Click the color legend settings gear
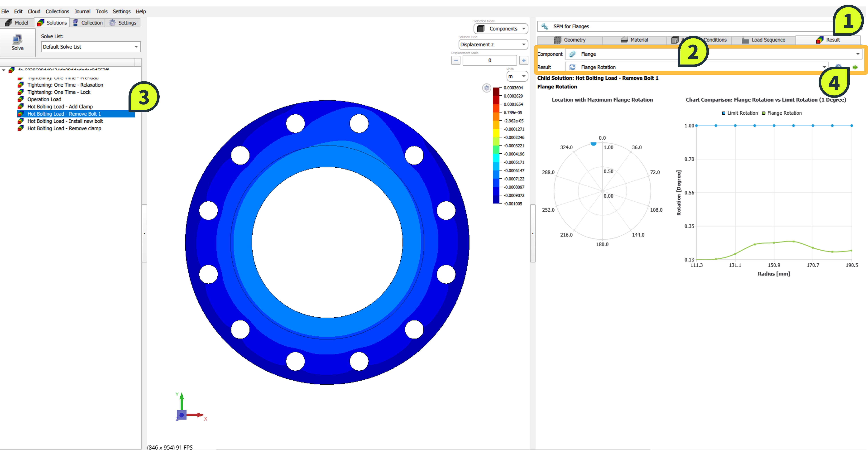Screen dimensions: 868x450 [x=486, y=88]
